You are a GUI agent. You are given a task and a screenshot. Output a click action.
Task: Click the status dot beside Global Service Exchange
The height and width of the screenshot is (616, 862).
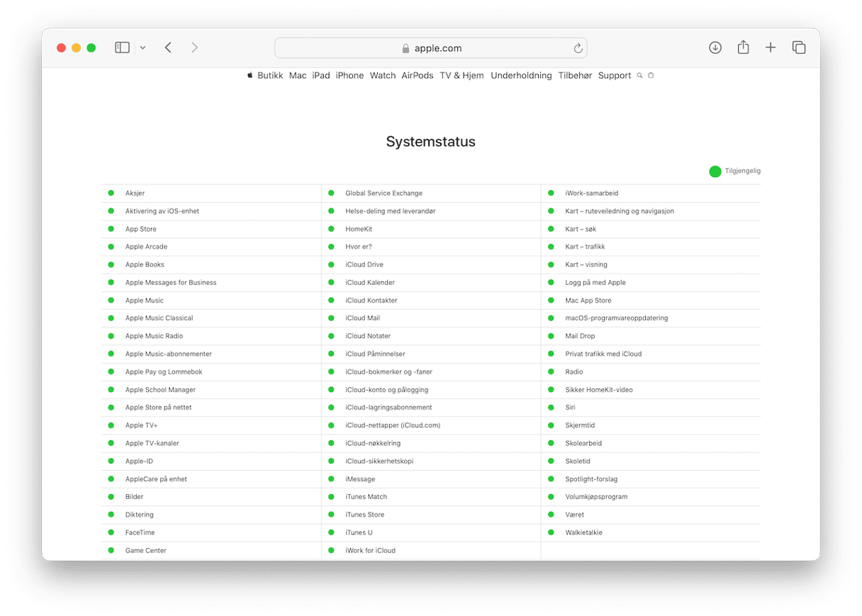click(331, 193)
